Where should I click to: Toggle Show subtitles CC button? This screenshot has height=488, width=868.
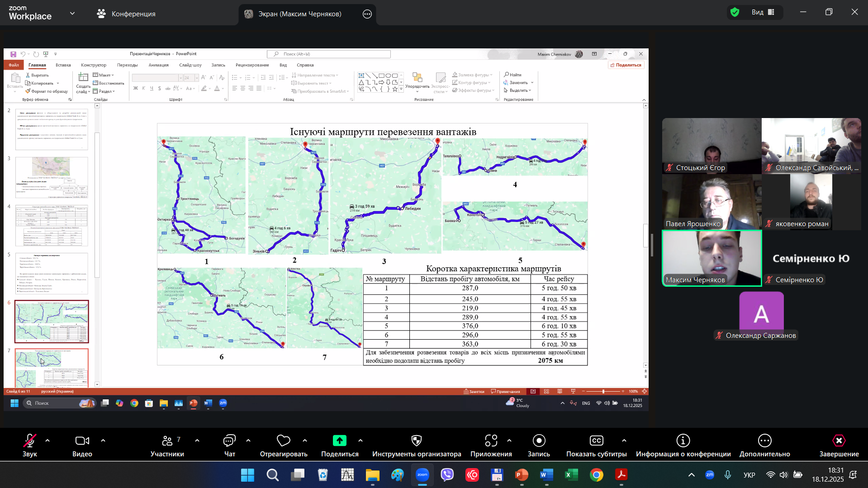tap(596, 441)
